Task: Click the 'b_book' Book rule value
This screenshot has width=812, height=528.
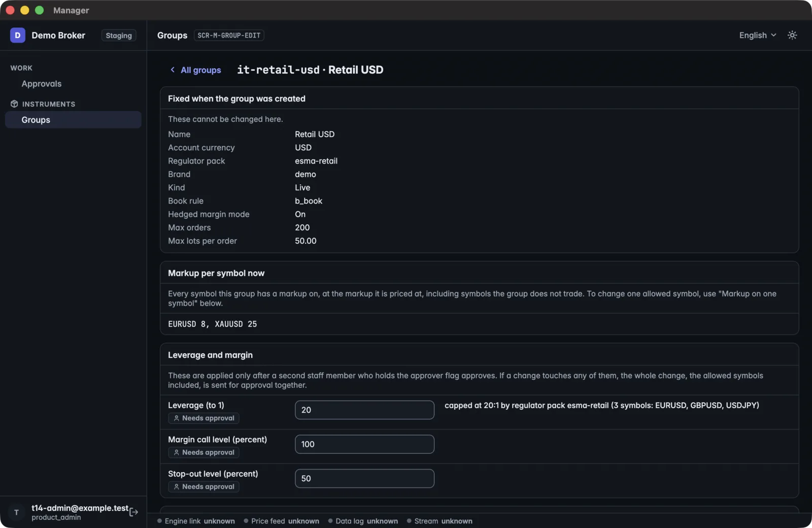Action: pyautogui.click(x=309, y=201)
